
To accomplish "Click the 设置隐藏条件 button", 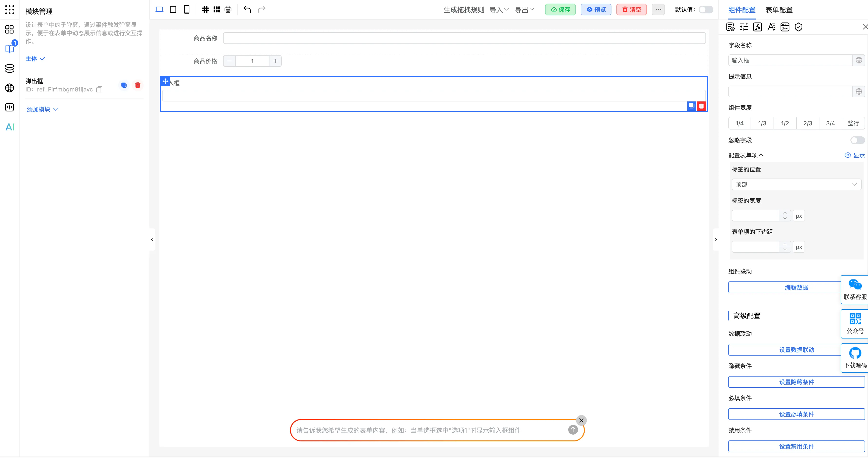I will (x=796, y=382).
